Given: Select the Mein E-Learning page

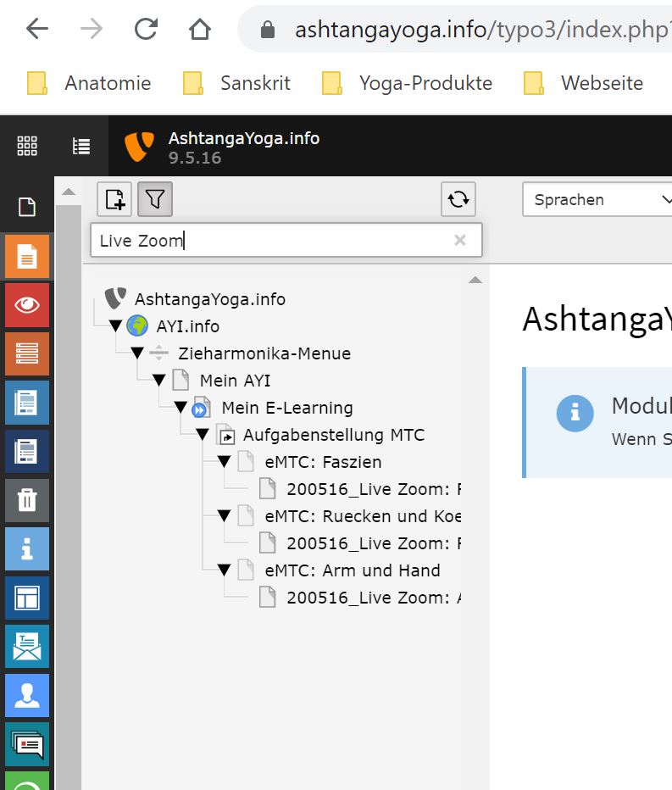Looking at the screenshot, I should tap(287, 408).
